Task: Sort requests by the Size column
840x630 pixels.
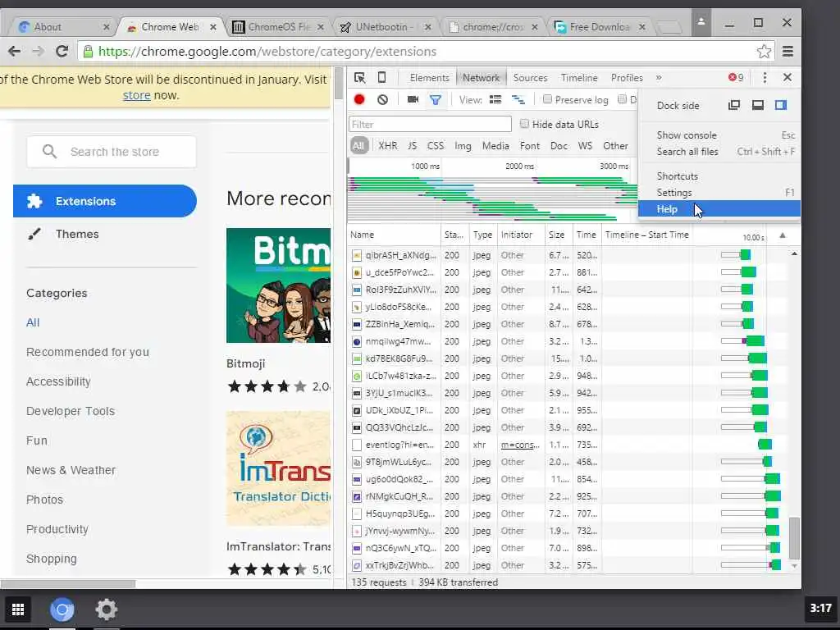Action: pos(558,235)
